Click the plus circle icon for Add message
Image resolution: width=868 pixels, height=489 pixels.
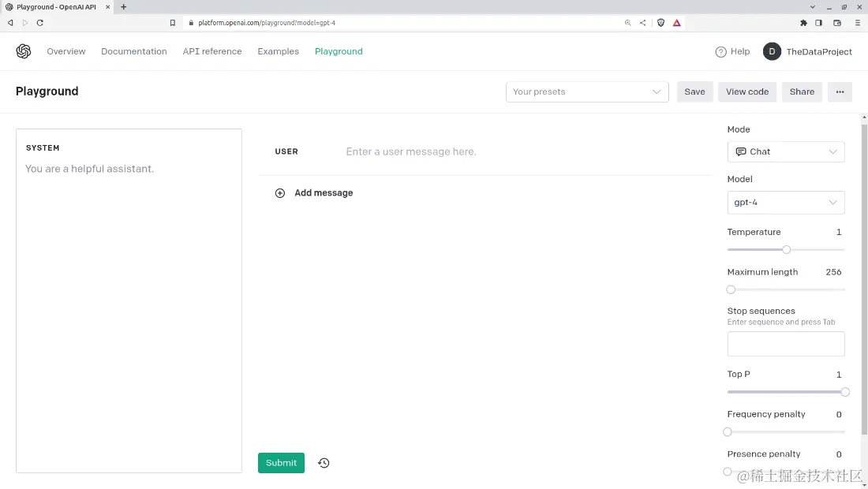point(280,193)
